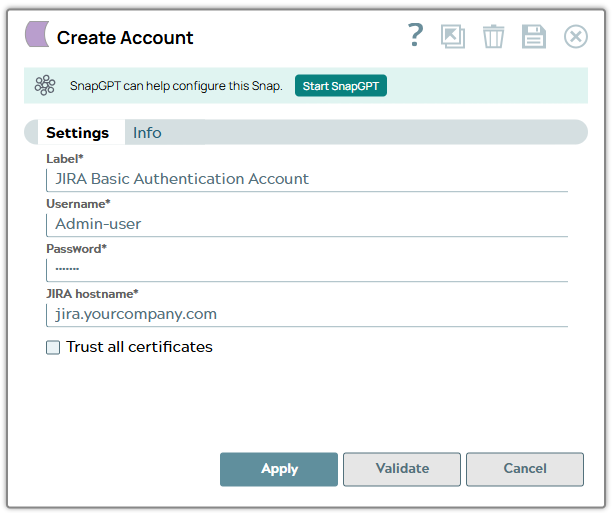
Task: Edit the Label input field
Action: click(x=307, y=180)
